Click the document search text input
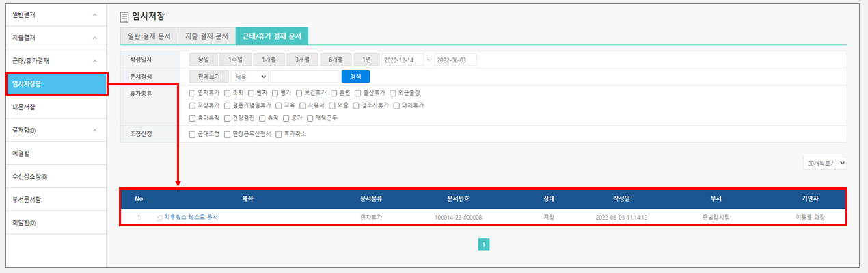The width and height of the screenshot is (868, 273). coord(305,77)
